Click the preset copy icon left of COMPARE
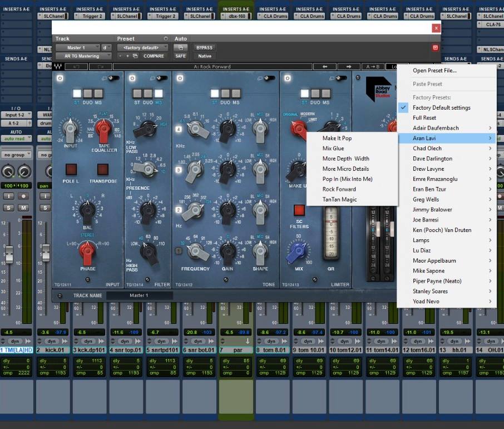504x429 pixels. [x=135, y=56]
